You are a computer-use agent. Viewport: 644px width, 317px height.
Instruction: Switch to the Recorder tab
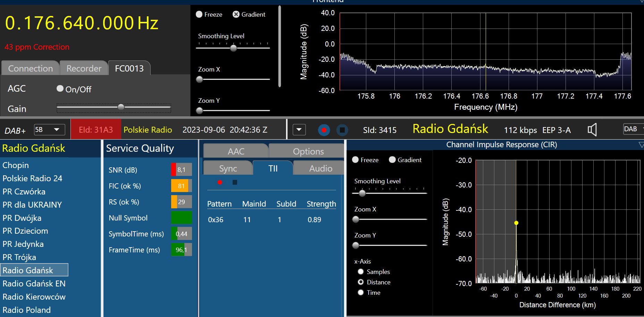[84, 68]
